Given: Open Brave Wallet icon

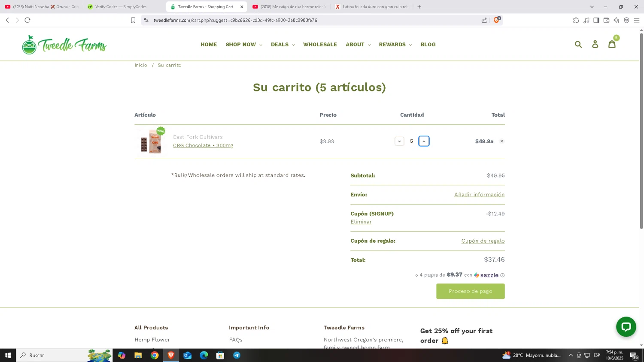Looking at the screenshot, I should pyautogui.click(x=606, y=20).
